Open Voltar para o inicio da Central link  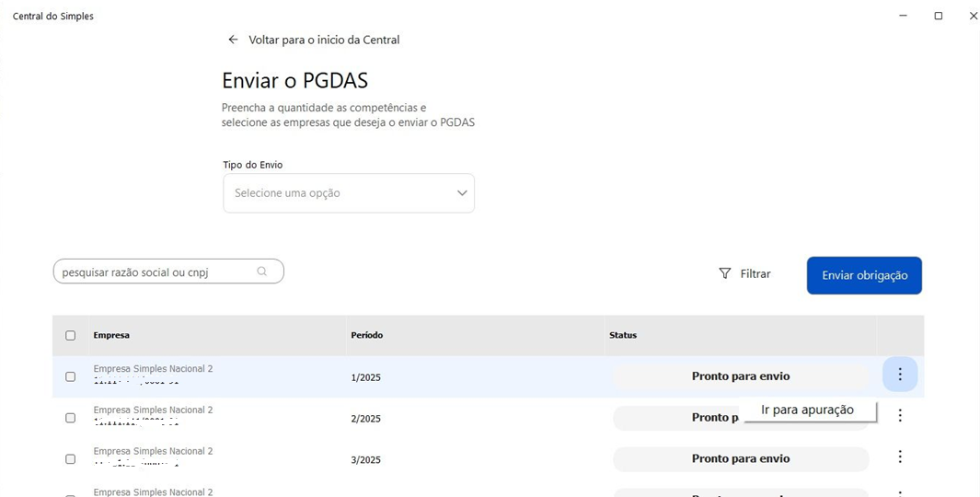(x=324, y=40)
